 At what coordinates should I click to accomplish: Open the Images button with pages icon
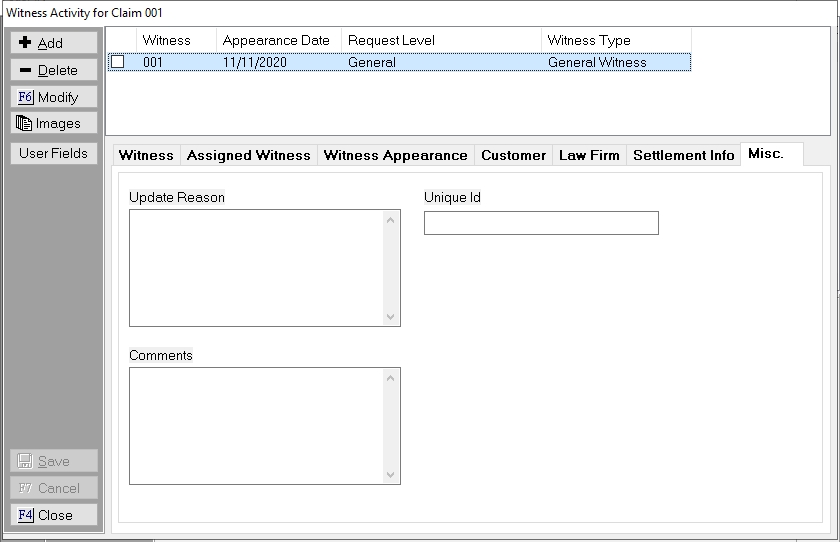[x=54, y=123]
